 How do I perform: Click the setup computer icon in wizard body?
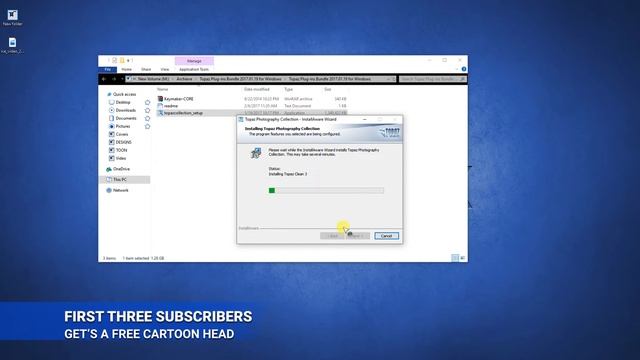(x=256, y=153)
